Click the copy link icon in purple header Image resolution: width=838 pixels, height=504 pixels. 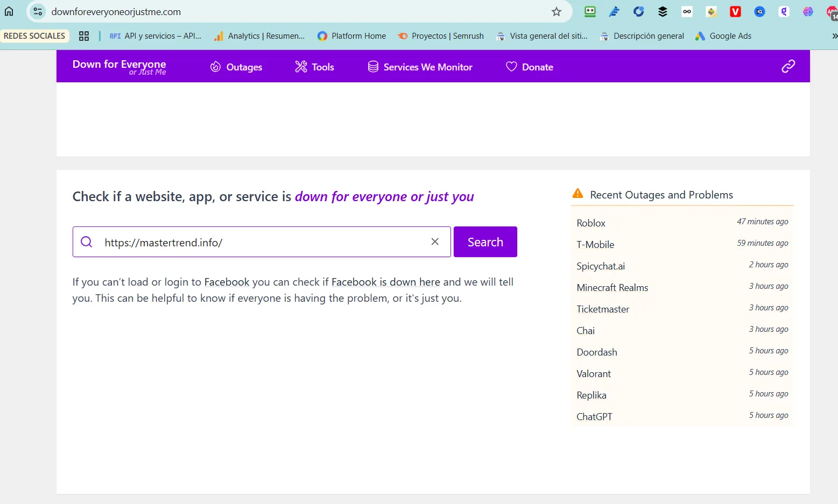click(x=788, y=66)
